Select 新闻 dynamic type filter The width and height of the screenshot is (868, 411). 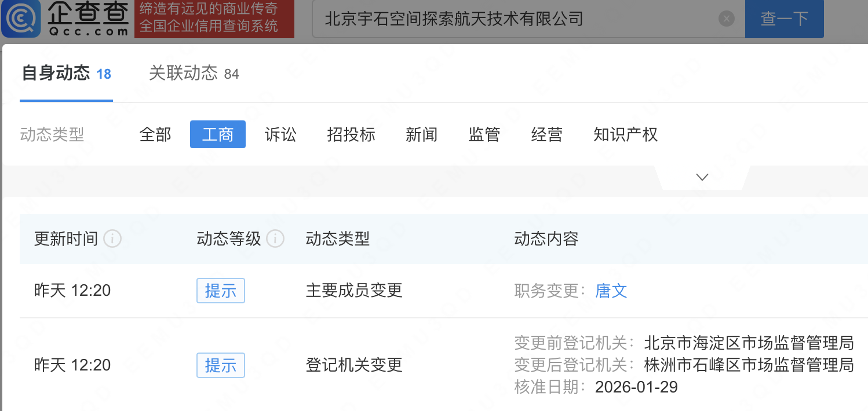click(x=422, y=135)
